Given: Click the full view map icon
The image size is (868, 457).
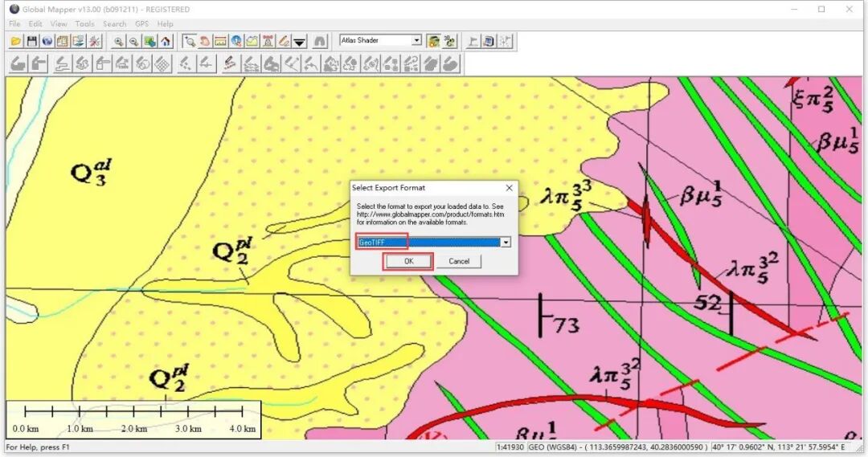Looking at the screenshot, I should [149, 41].
